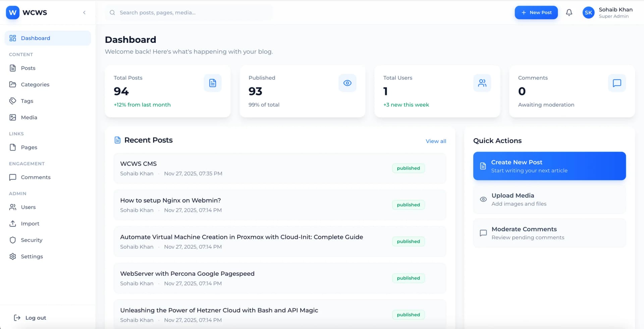This screenshot has width=644, height=329.
Task: Open the Media library section
Action: click(x=29, y=117)
